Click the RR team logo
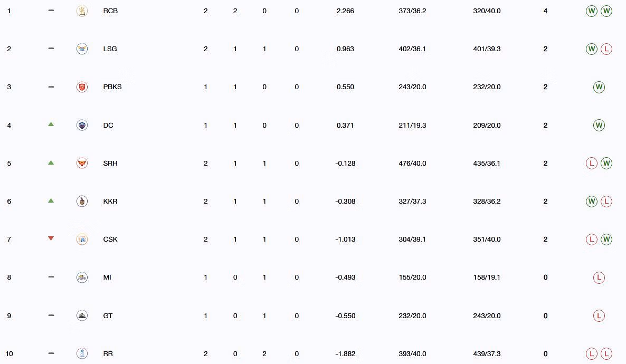 82,353
